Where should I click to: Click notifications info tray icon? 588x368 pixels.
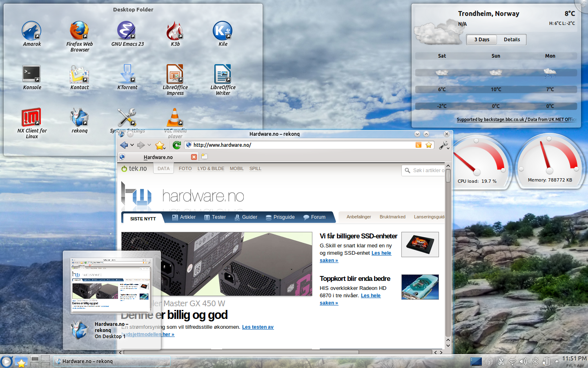pos(489,362)
